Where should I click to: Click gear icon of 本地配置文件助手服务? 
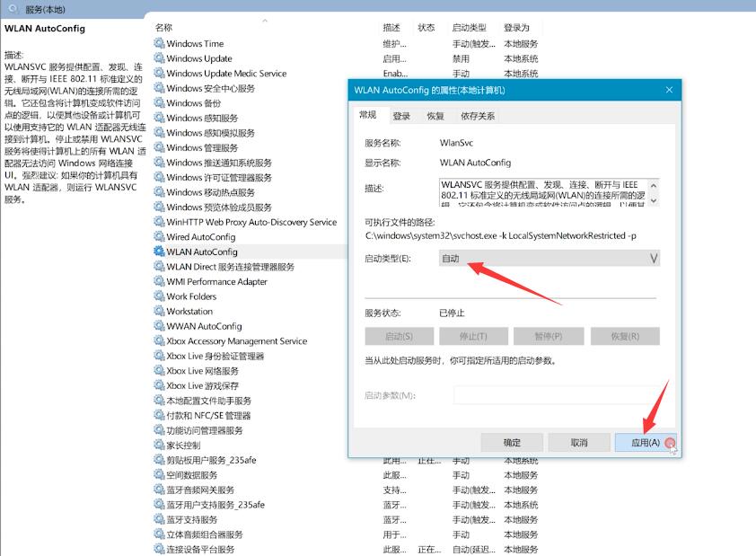coord(159,401)
